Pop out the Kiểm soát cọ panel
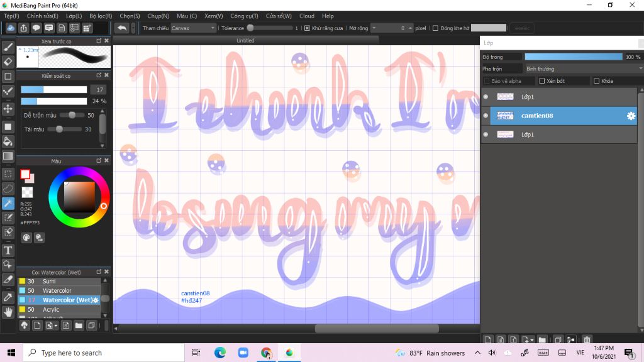 pos(99,75)
